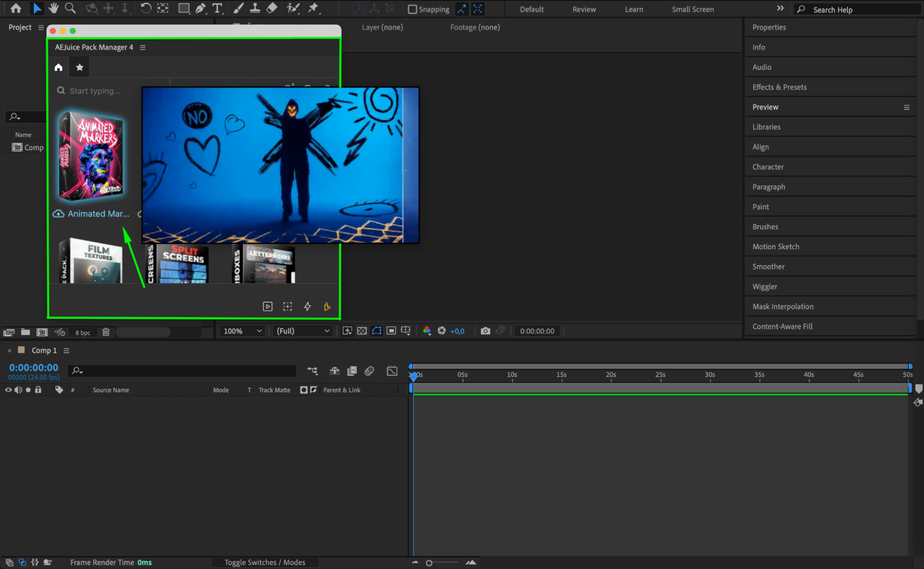Open the 100% magnification dropdown
The width and height of the screenshot is (924, 569).
tap(242, 331)
